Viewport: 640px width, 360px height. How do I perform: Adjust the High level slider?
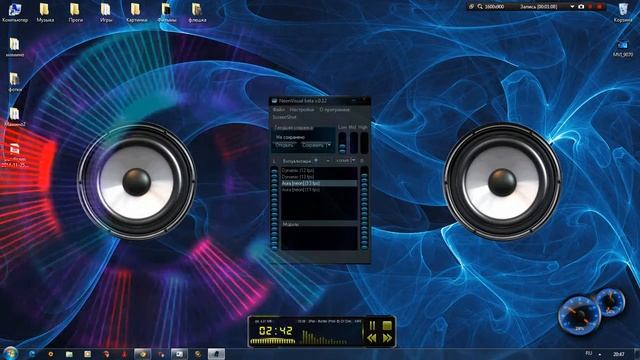click(364, 142)
